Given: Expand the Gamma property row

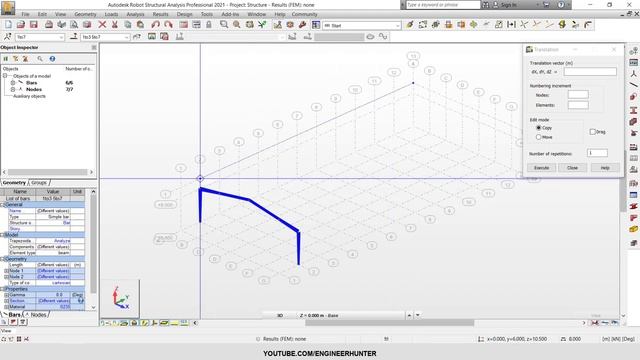Looking at the screenshot, I should tap(7, 295).
